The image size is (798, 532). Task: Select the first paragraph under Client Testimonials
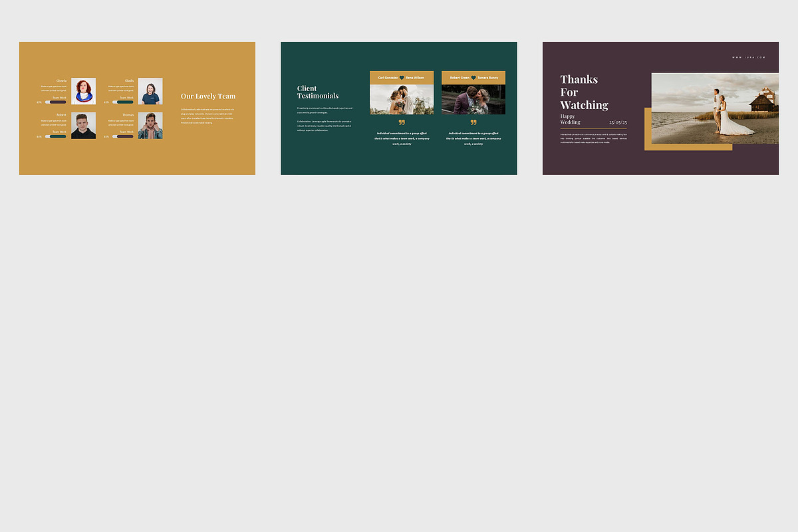325,110
